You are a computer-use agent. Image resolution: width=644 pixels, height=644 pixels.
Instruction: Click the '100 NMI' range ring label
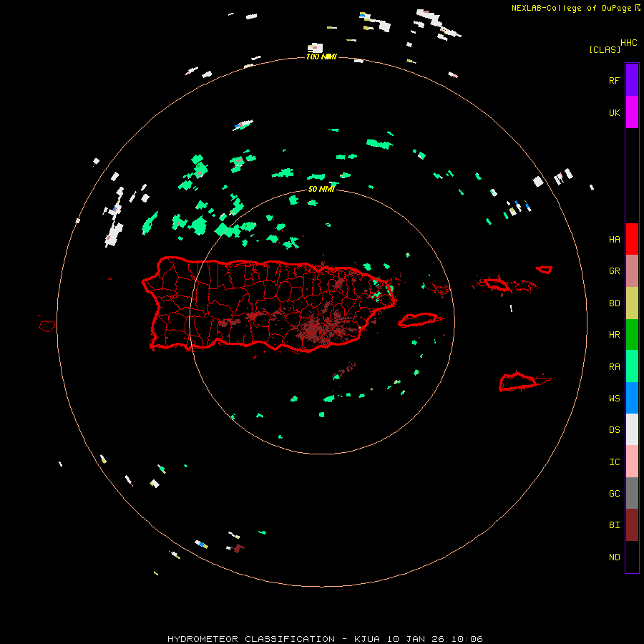pyautogui.click(x=321, y=57)
